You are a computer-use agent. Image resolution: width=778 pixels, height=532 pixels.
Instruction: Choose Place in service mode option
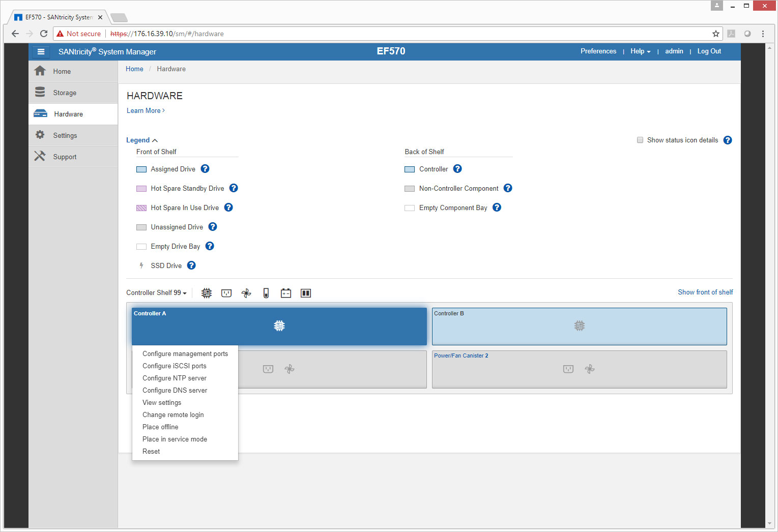[175, 439]
